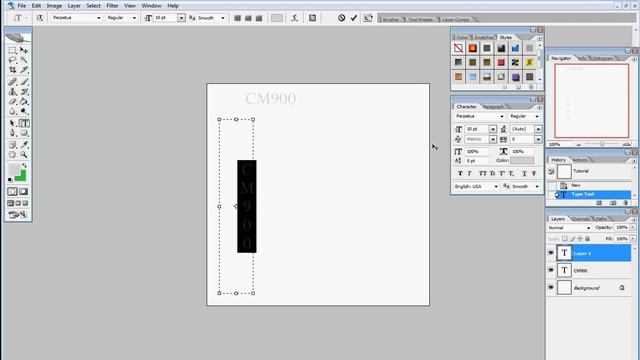Viewport: 640px width, 360px height.
Task: Click the text color swatch in options bar
Action: pos(277,18)
